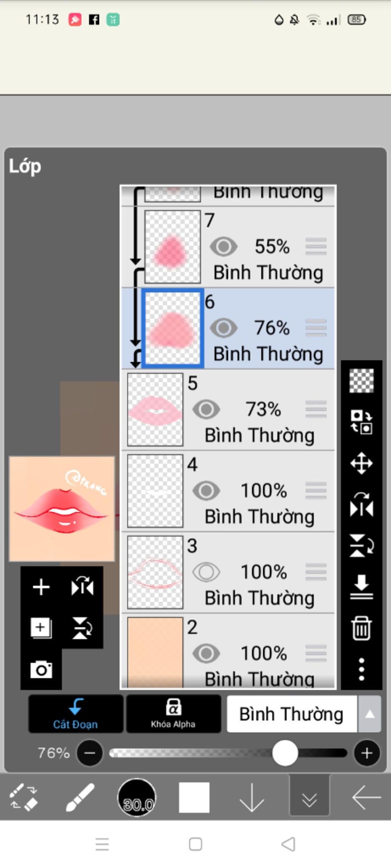Viewport: 391px width, 868px height.
Task: Select the move/transform layer icon
Action: (x=361, y=463)
